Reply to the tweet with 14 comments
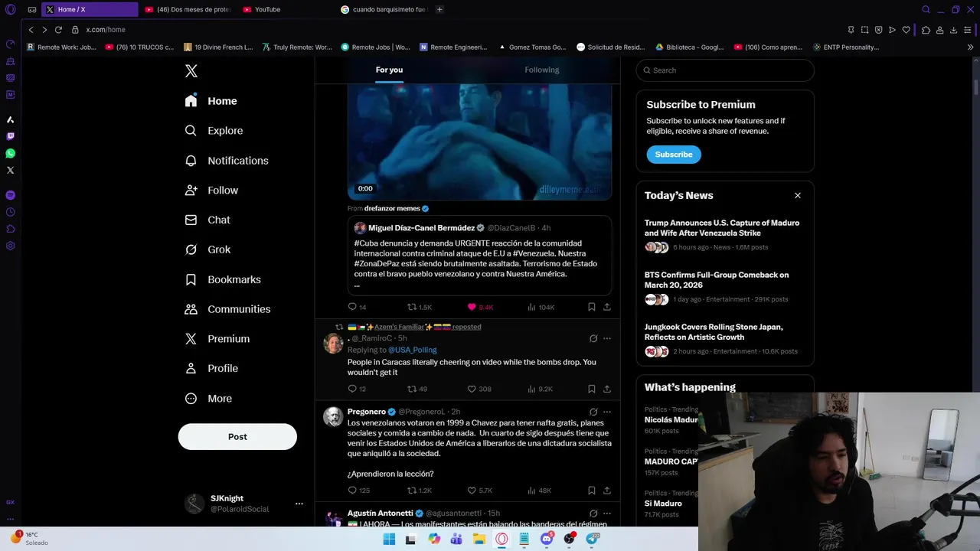Image resolution: width=980 pixels, height=551 pixels. [x=352, y=307]
